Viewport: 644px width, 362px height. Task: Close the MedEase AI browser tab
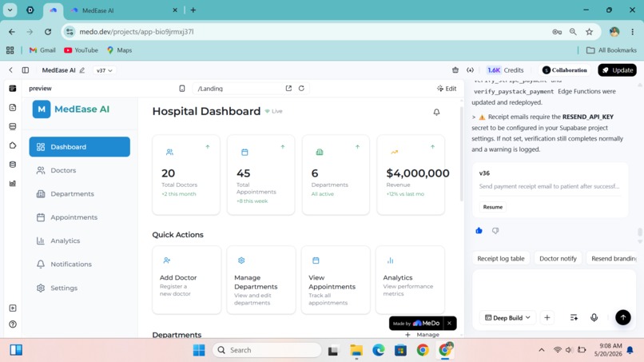pos(175,10)
